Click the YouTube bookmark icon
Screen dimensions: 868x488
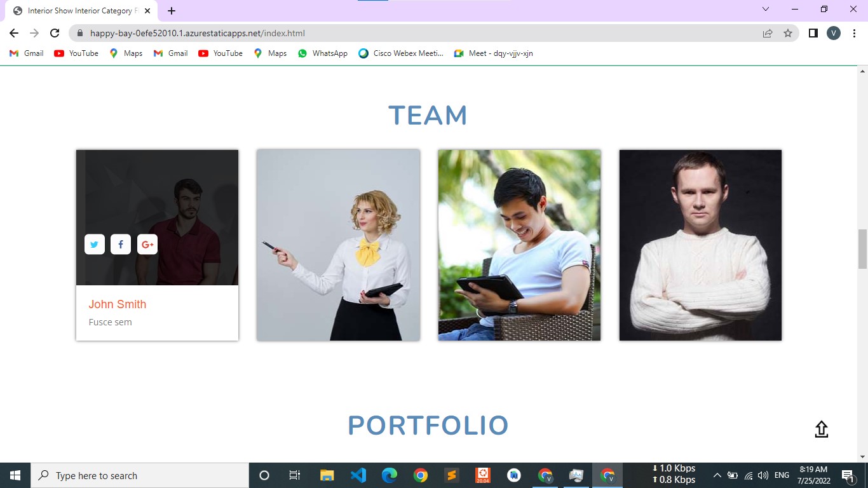57,53
